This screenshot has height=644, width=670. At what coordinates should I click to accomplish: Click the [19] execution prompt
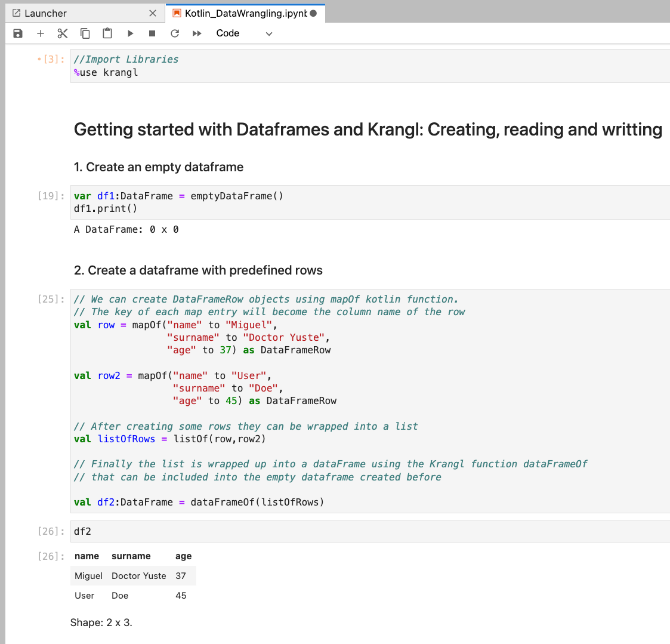pos(51,196)
